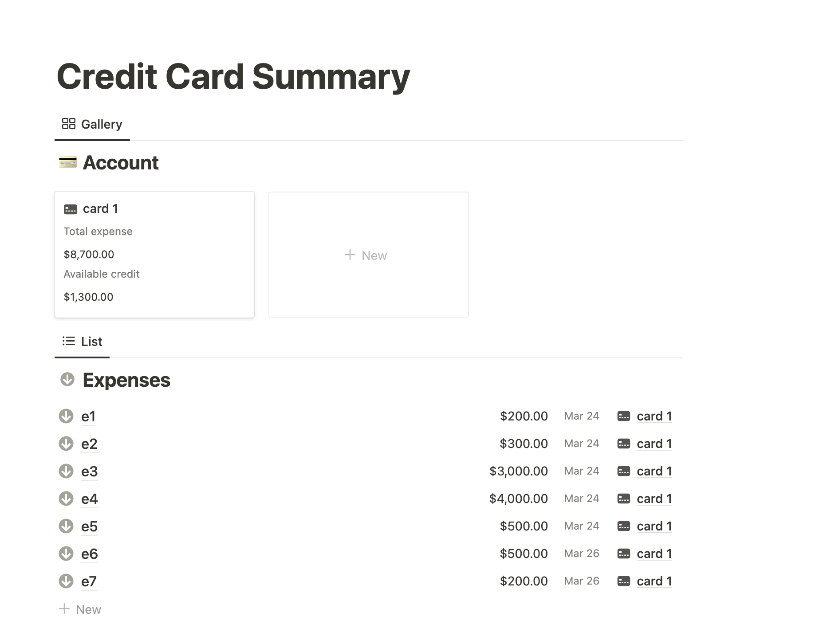This screenshot has height=644, width=815.
Task: Open the card 1 link on the e3 row
Action: coord(654,471)
